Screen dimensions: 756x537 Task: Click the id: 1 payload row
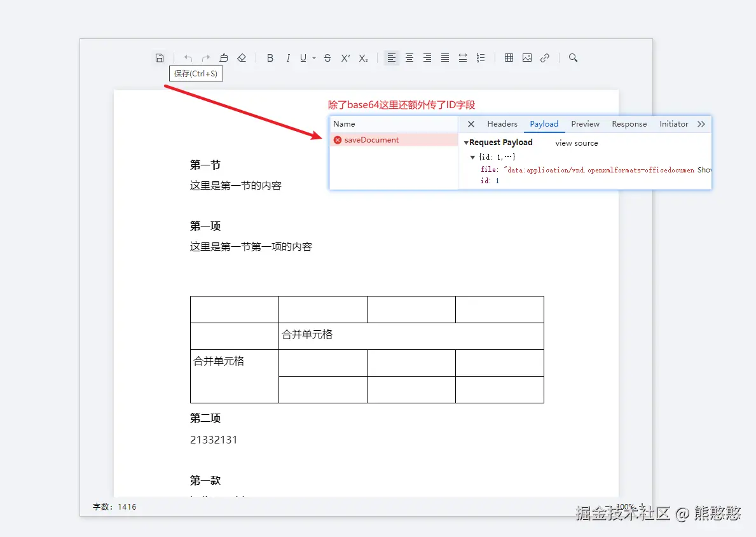click(490, 181)
